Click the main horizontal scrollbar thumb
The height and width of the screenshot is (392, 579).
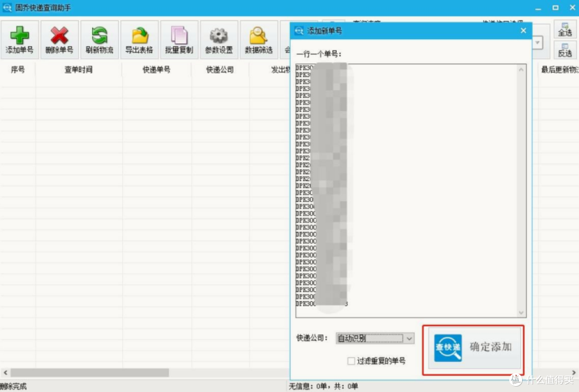click(x=90, y=372)
